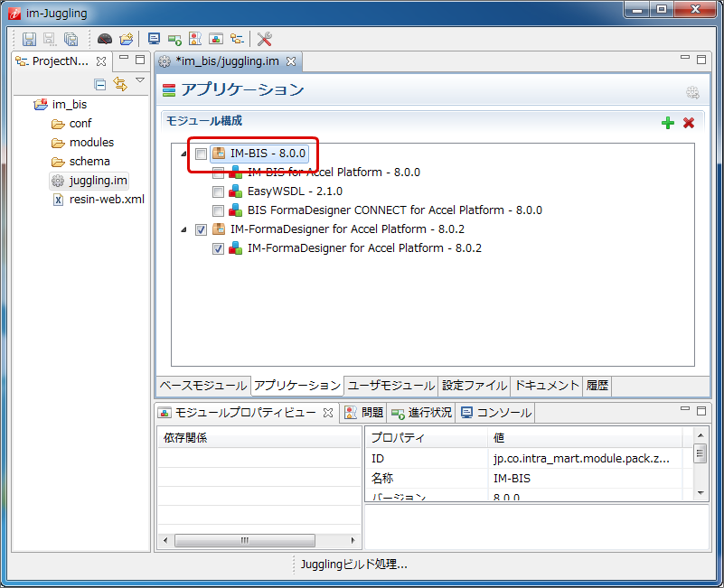Click the module property view toolbar icon
Screen dimensions: 724x588
(216, 39)
